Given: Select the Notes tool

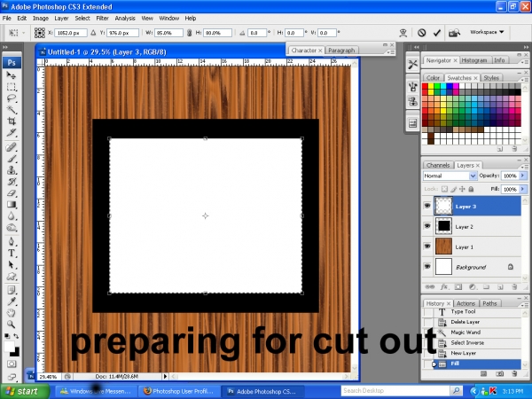Looking at the screenshot, I should [x=12, y=290].
